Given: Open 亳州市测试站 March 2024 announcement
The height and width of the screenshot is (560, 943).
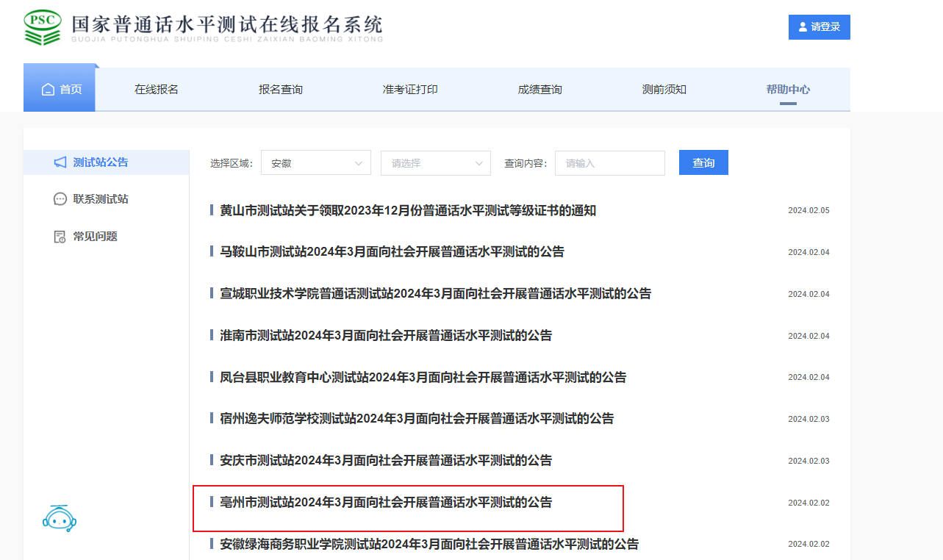Looking at the screenshot, I should pos(386,503).
